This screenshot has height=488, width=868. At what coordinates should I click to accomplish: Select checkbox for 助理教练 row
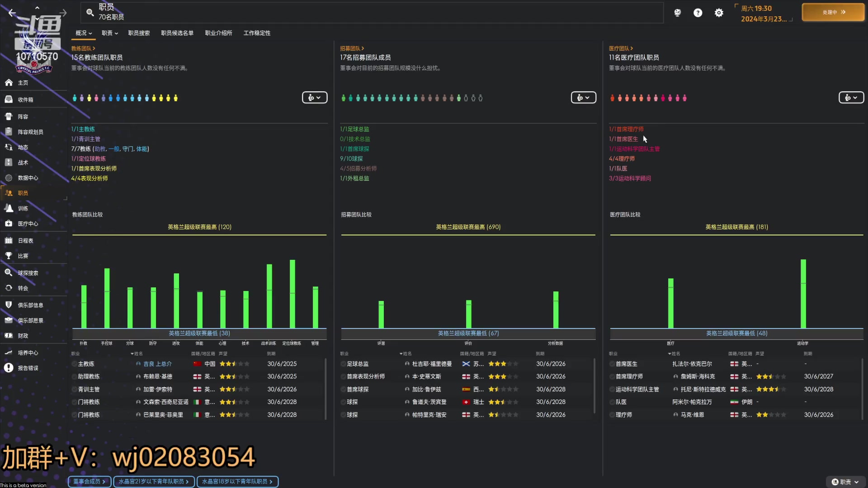pos(74,376)
